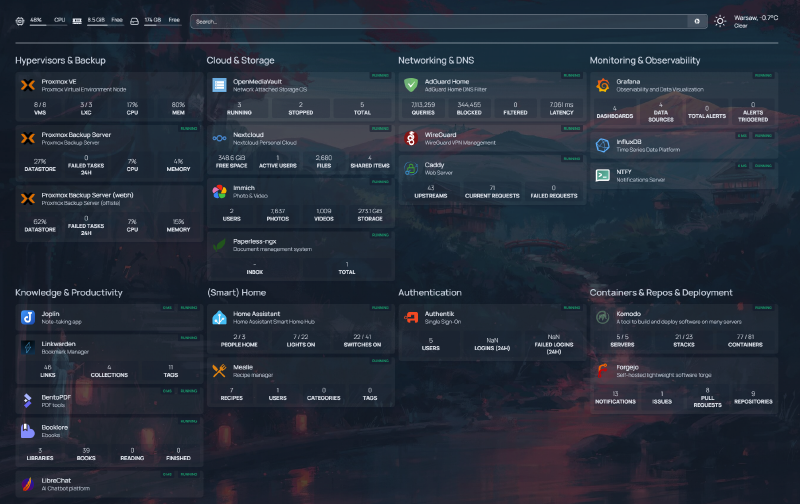
Task: Click the search submit icon button
Action: [697, 21]
